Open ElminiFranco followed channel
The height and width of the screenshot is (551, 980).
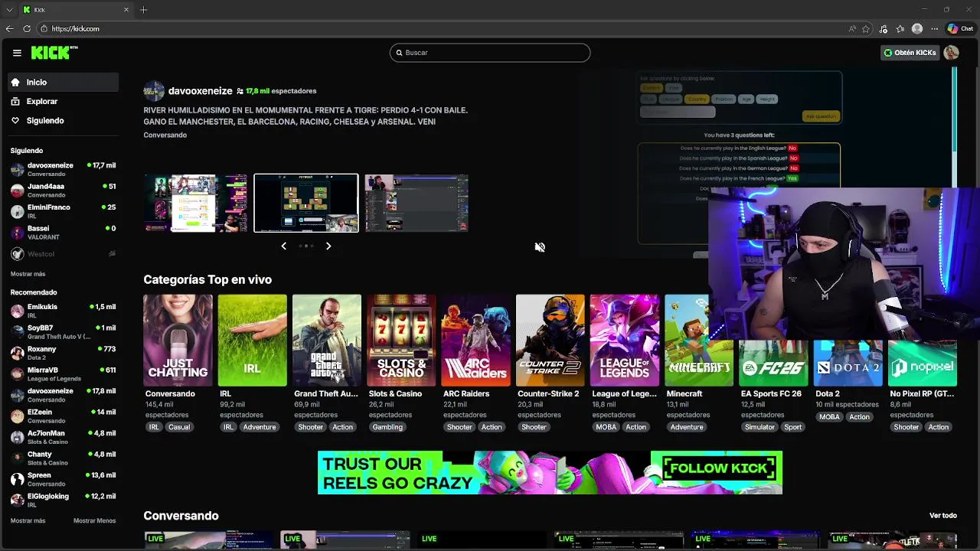[64, 211]
